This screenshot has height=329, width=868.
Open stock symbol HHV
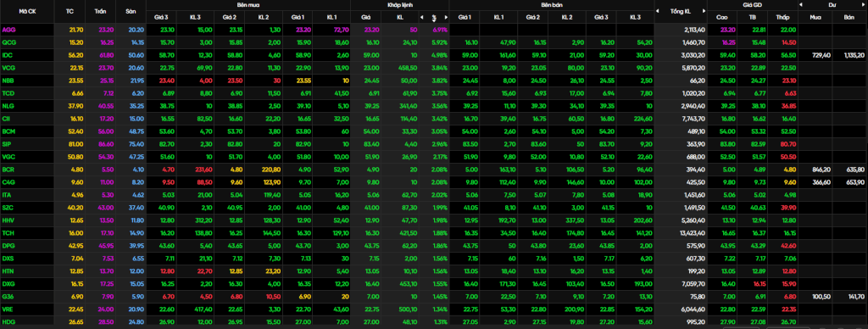(8, 220)
